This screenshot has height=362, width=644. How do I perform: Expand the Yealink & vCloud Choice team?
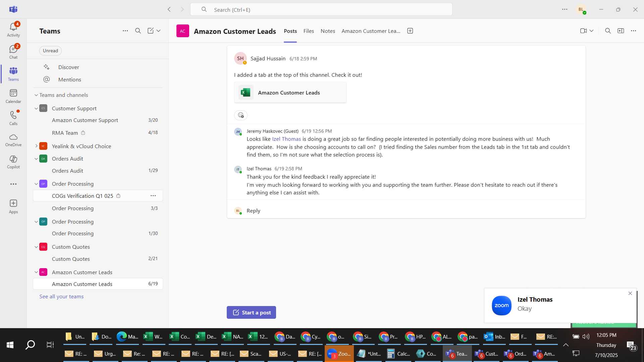pyautogui.click(x=36, y=146)
